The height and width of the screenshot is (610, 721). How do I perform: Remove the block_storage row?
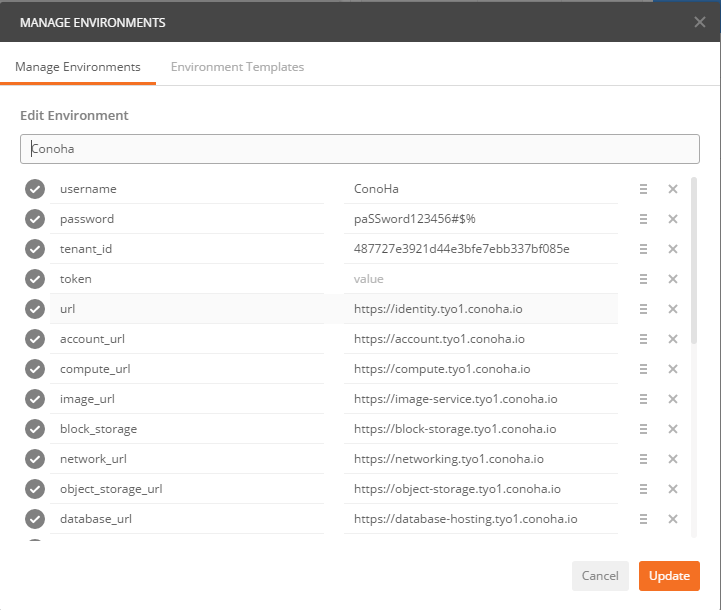[673, 429]
